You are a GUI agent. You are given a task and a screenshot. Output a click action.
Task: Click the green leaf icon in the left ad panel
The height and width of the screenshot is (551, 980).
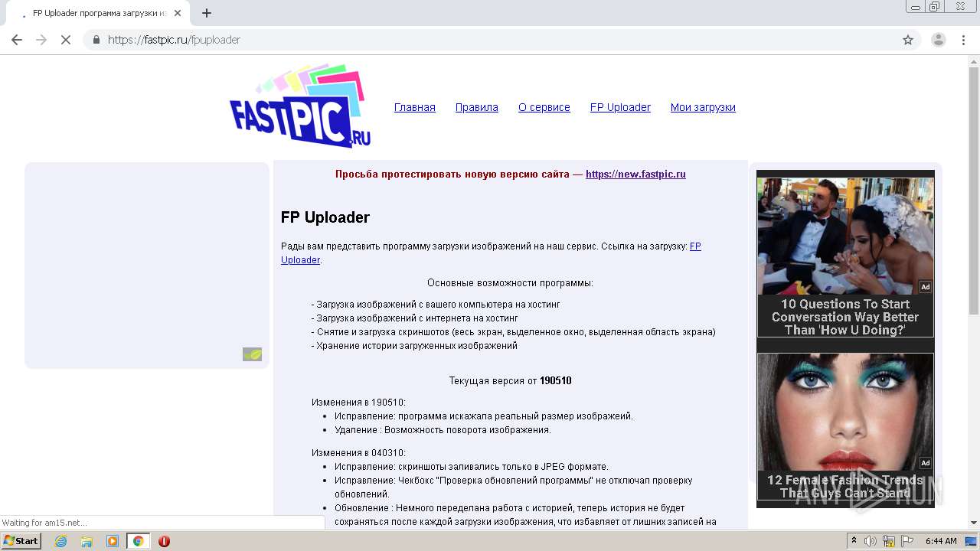pyautogui.click(x=253, y=354)
